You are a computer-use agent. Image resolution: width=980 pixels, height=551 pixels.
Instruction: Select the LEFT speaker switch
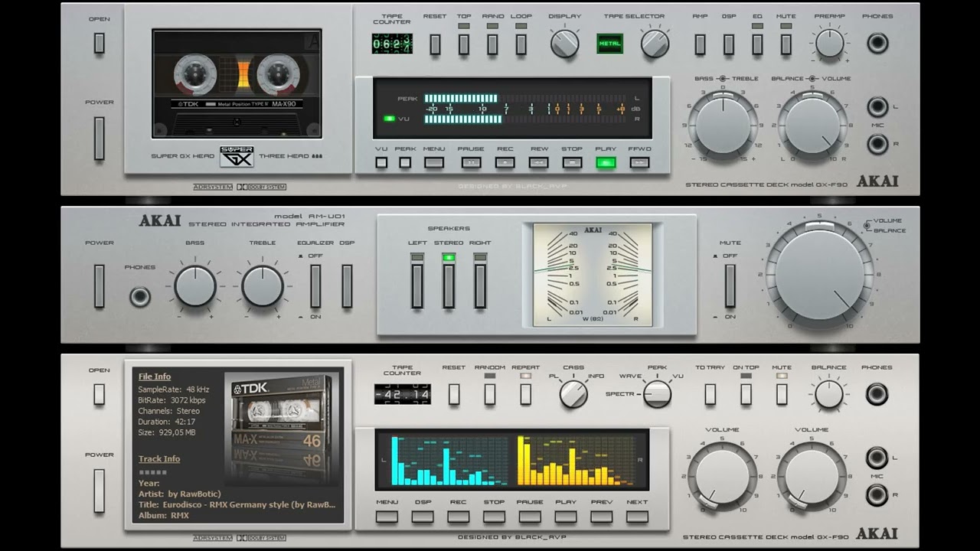coord(417,285)
